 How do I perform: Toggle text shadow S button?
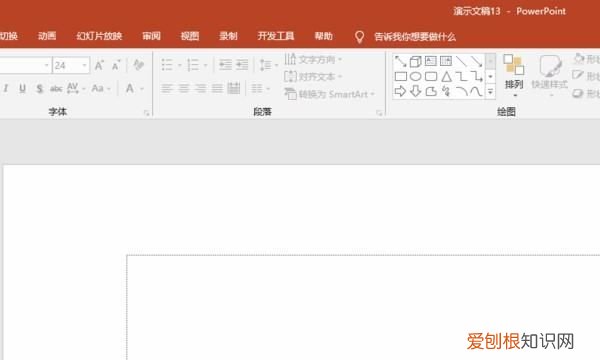point(39,89)
